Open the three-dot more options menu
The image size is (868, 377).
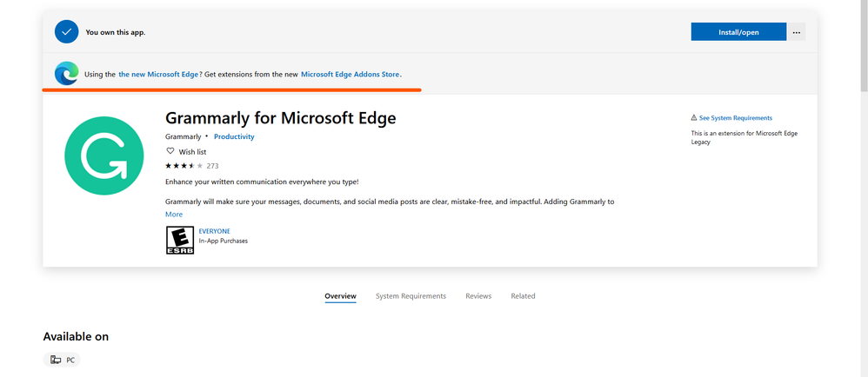tap(798, 32)
